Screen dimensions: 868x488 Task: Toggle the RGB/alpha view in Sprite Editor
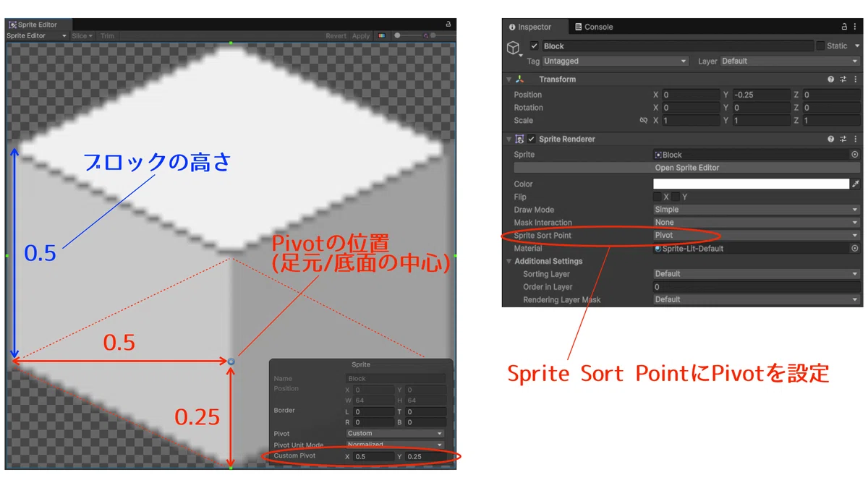[381, 35]
